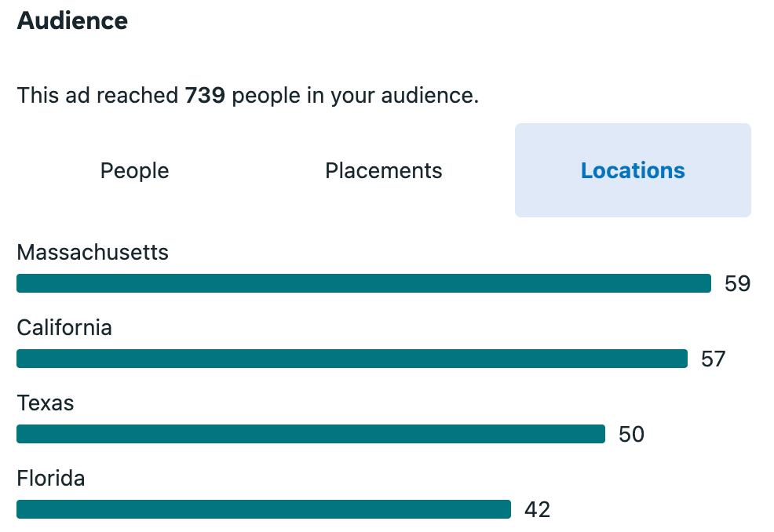Switch to the People tab
The height and width of the screenshot is (532, 774).
135,170
